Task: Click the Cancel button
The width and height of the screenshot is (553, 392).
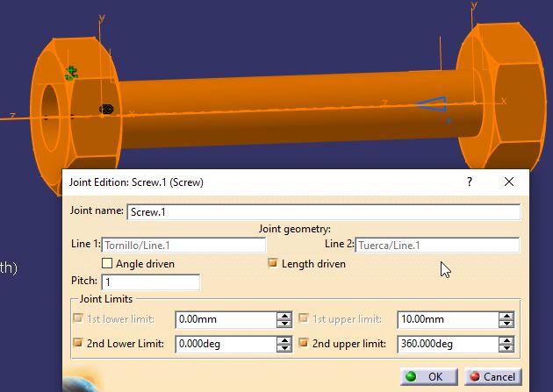Action: (492, 376)
